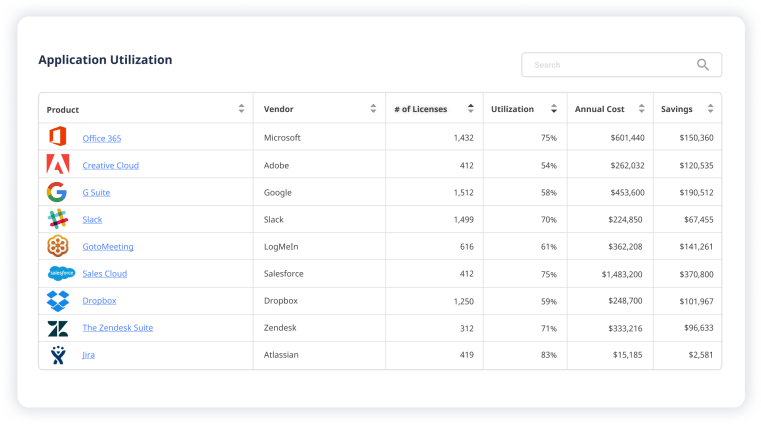Open the Sales Cloud product link
Screen dimensions: 761x424
pyautogui.click(x=105, y=273)
